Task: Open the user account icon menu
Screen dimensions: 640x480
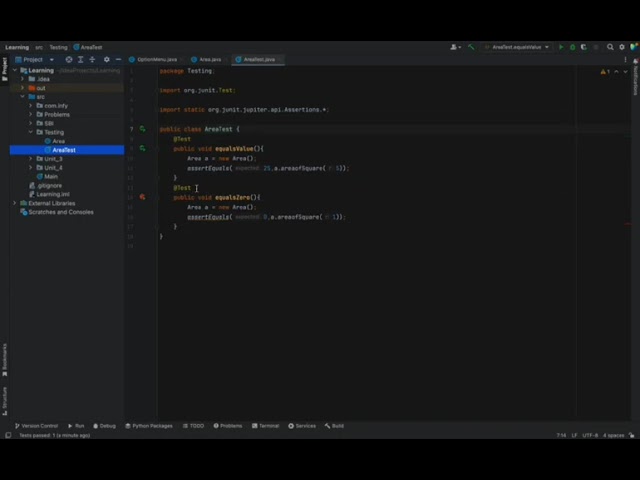Action: click(x=455, y=47)
